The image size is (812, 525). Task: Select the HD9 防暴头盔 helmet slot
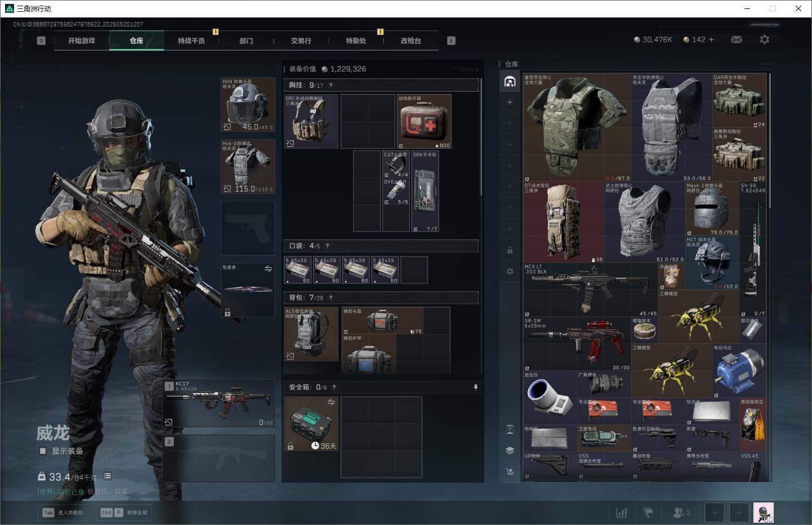click(x=248, y=105)
